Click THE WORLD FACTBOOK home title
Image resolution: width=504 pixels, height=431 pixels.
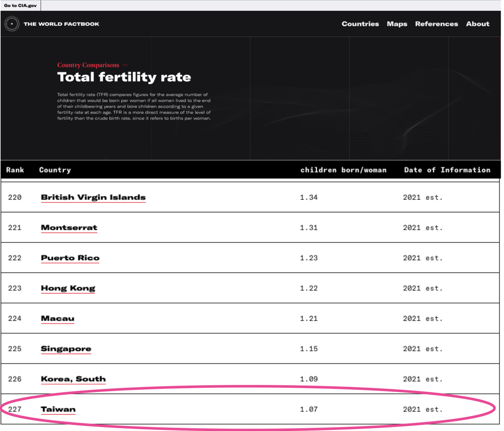[x=61, y=24]
